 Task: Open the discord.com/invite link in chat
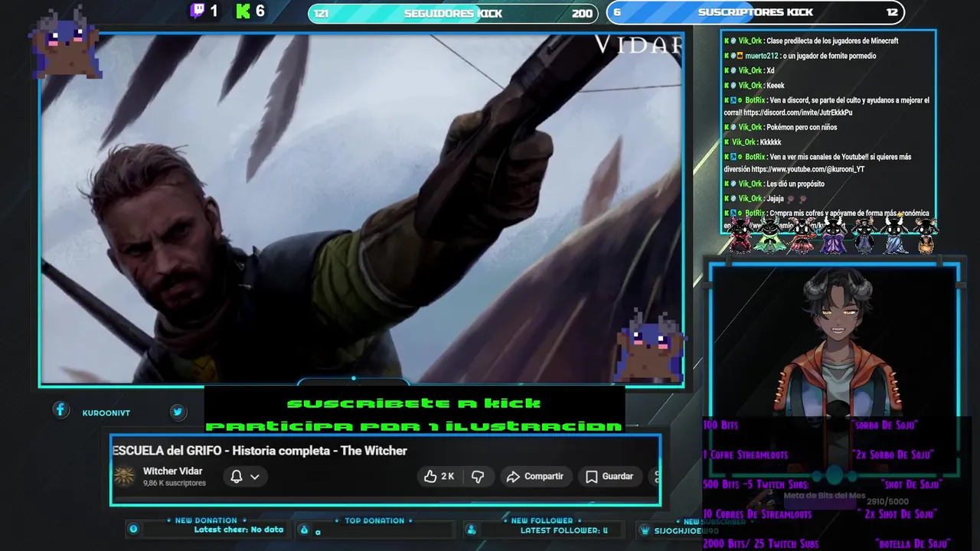tap(798, 112)
